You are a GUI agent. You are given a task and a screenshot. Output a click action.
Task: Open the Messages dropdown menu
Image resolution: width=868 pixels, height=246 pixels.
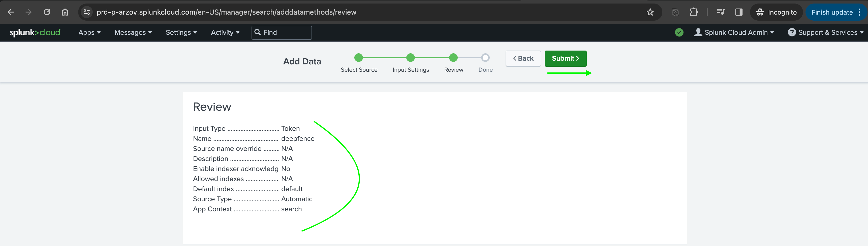coord(133,33)
